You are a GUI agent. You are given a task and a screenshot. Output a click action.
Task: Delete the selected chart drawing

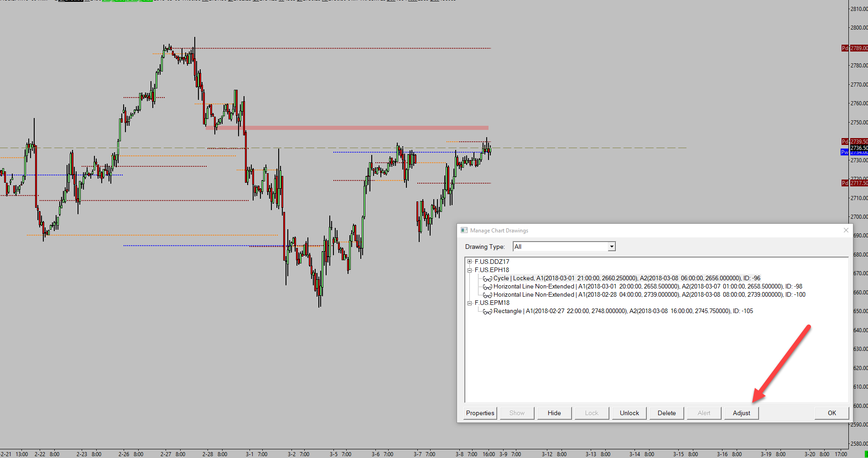tap(666, 413)
